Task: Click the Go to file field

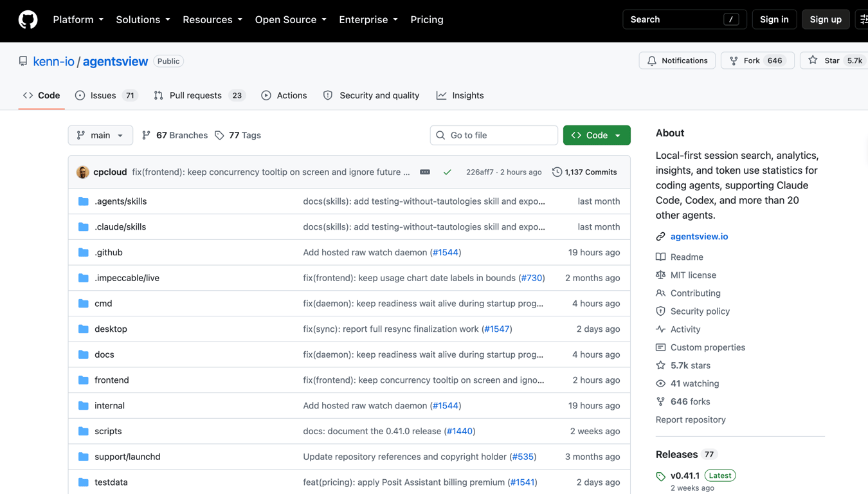Action: (494, 135)
